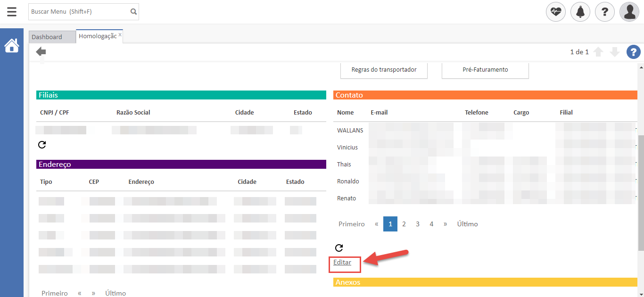
Task: Open the system health heartbeat icon
Action: click(556, 12)
